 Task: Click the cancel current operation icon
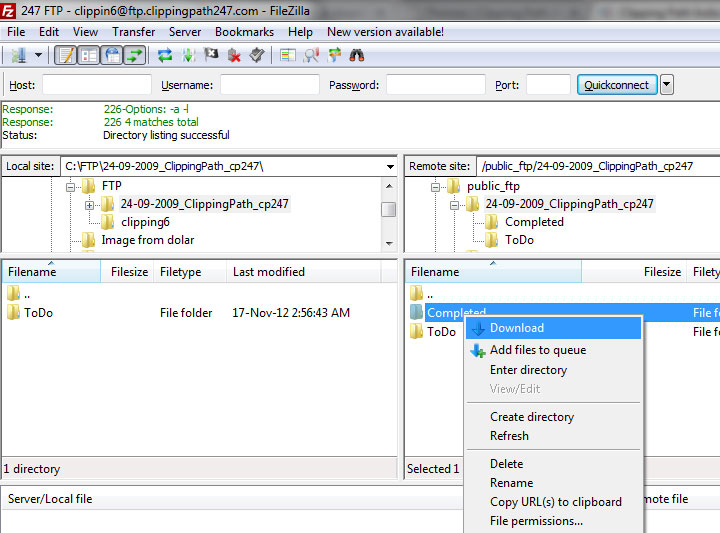pyautogui.click(x=211, y=56)
